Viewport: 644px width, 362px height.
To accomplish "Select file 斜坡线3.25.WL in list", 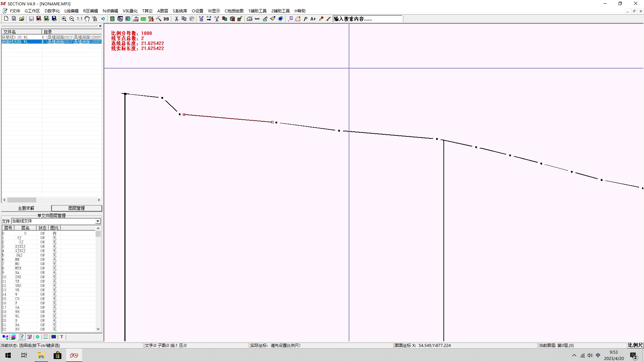I will click(x=52, y=37).
